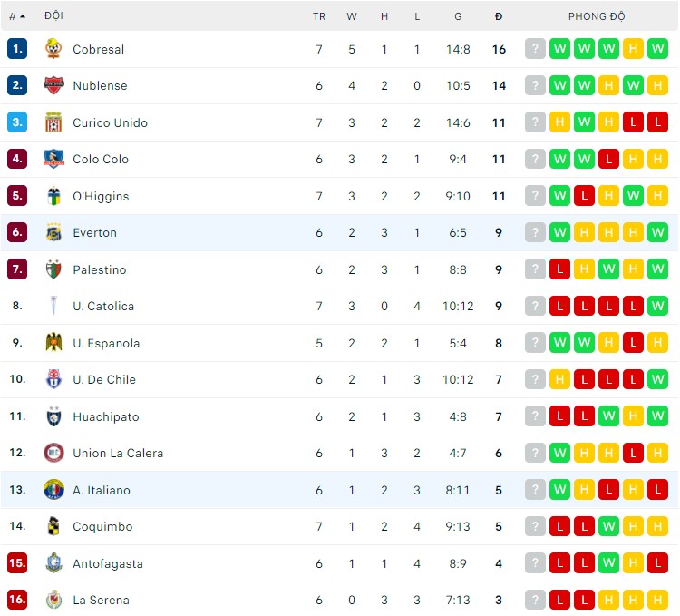Click U. Catolica's green W form badge

coord(657,306)
